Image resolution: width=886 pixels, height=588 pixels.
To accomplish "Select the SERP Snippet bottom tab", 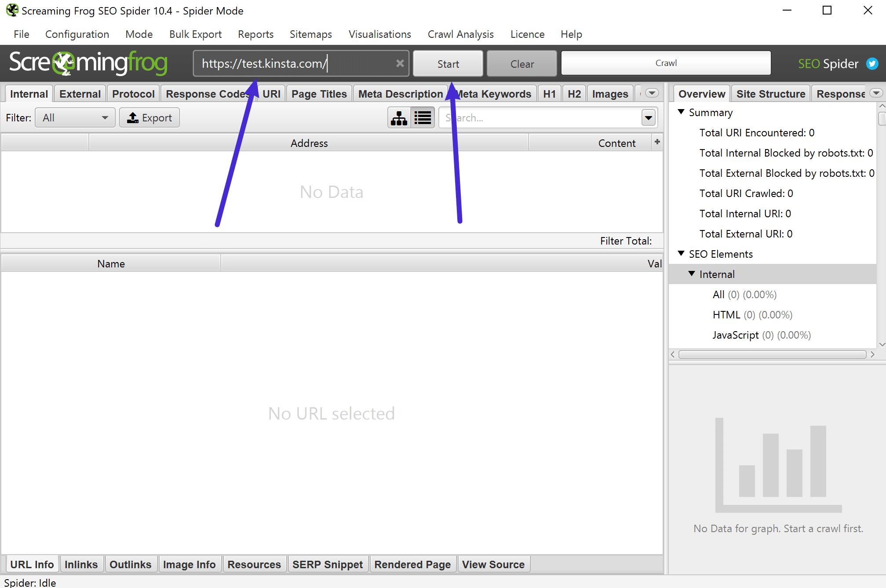I will (x=327, y=564).
